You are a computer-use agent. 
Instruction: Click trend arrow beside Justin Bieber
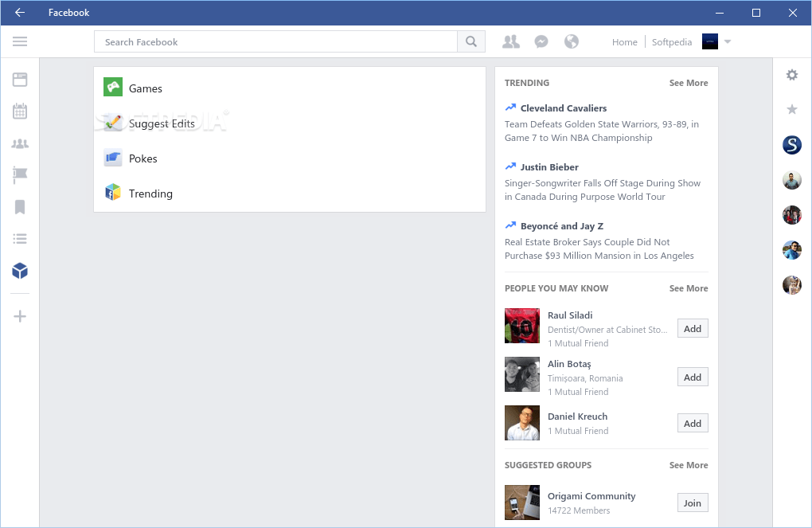coord(510,166)
